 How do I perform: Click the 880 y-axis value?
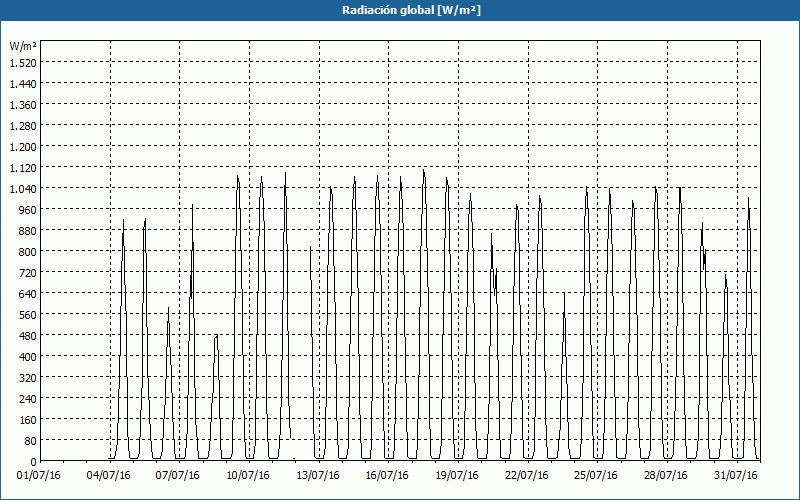(x=28, y=231)
